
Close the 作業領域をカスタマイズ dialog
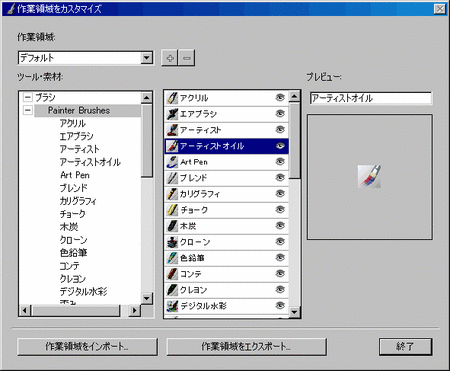(x=440, y=9)
